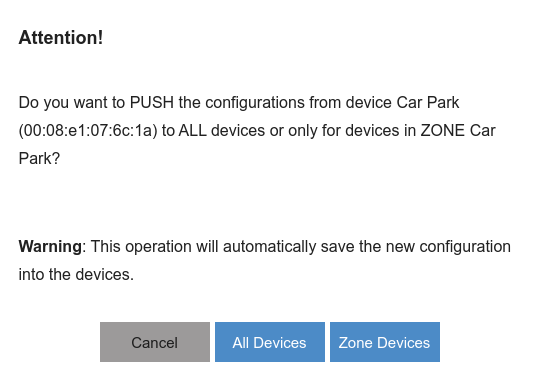Push the configuration to All Devices

pyautogui.click(x=270, y=342)
